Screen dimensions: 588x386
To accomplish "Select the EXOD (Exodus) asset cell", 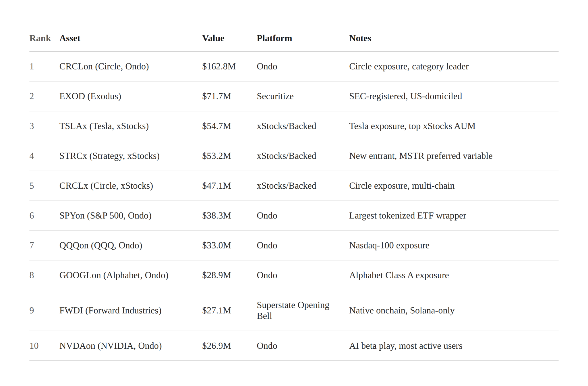I will coord(90,96).
